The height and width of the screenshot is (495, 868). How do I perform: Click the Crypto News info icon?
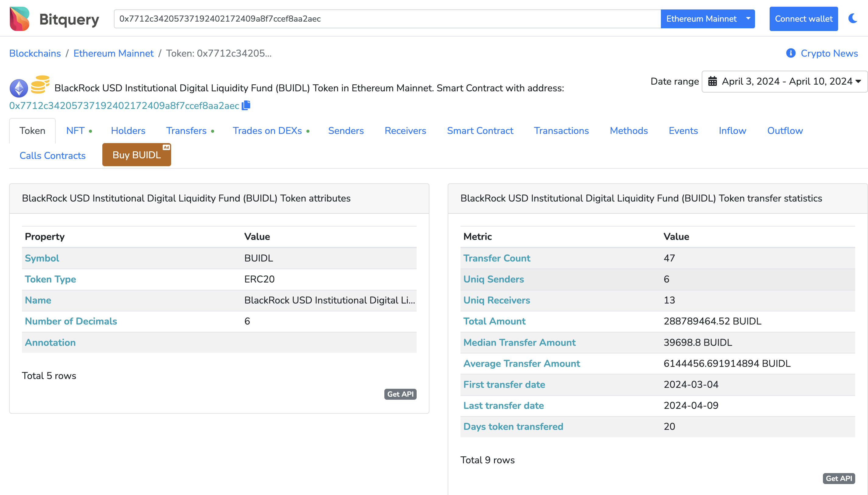pos(791,53)
